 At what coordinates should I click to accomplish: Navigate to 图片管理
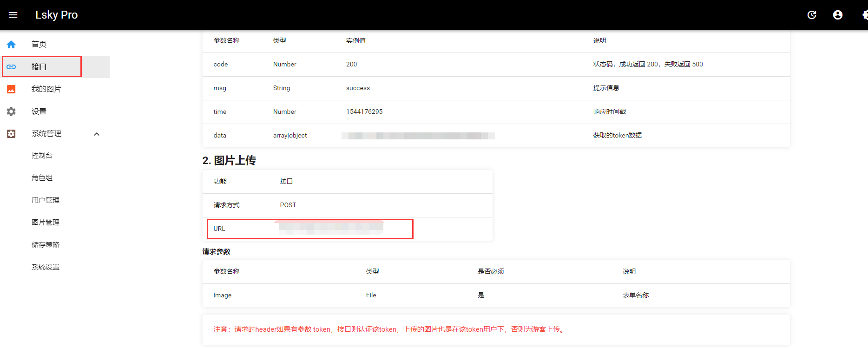[46, 223]
